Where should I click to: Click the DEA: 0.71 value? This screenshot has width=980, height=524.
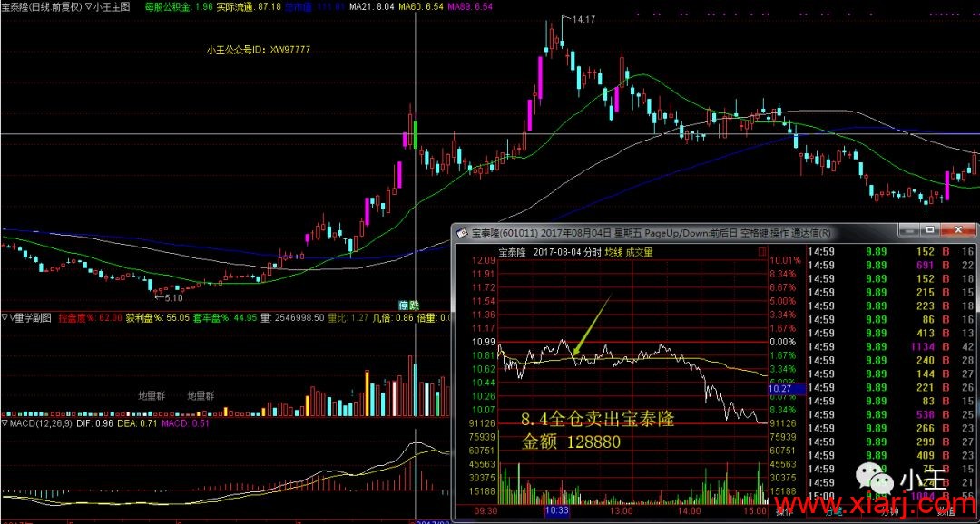point(137,423)
